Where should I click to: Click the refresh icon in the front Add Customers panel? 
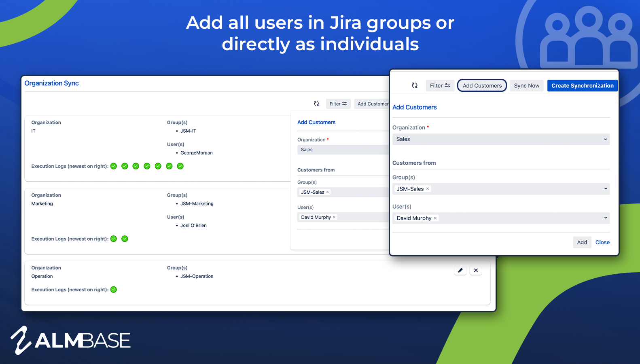click(x=415, y=85)
